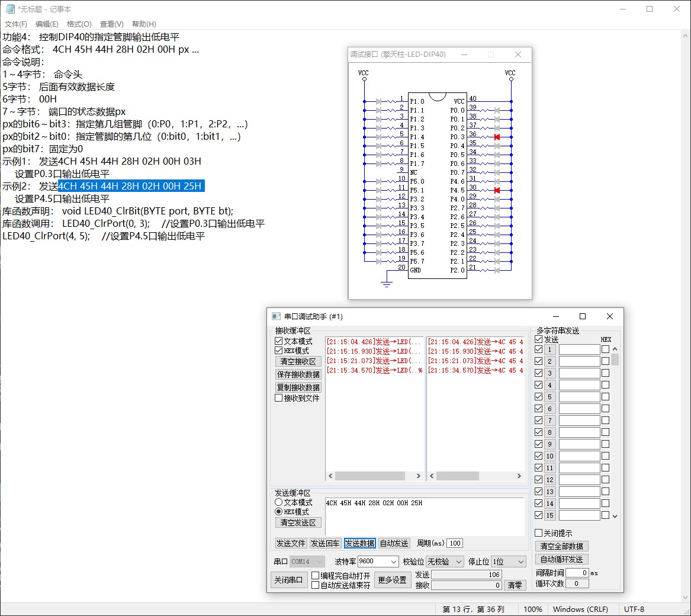Uncheck the multi-string 发送 header checkbox
Screen dimensions: 691x616
538,339
